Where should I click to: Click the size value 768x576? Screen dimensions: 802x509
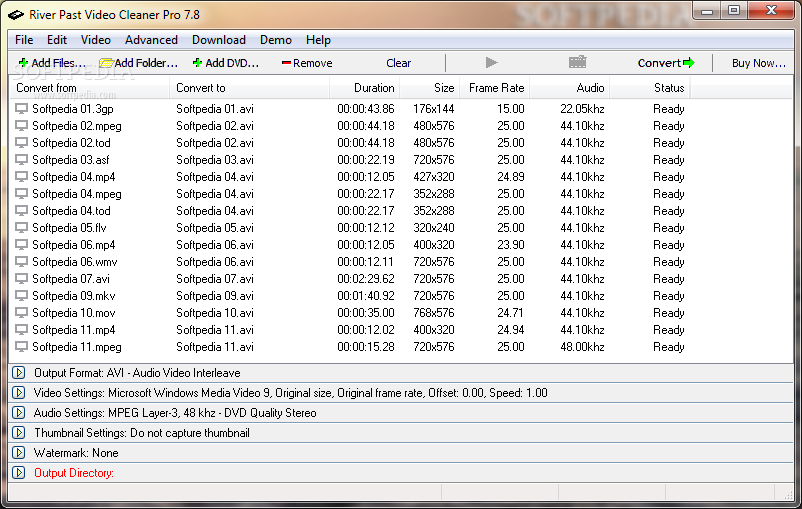434,313
